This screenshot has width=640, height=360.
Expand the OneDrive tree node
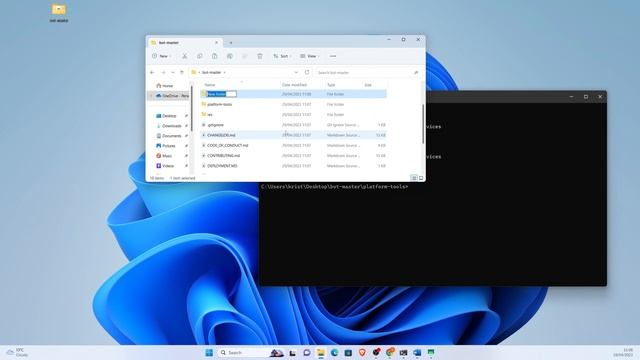pyautogui.click(x=151, y=96)
